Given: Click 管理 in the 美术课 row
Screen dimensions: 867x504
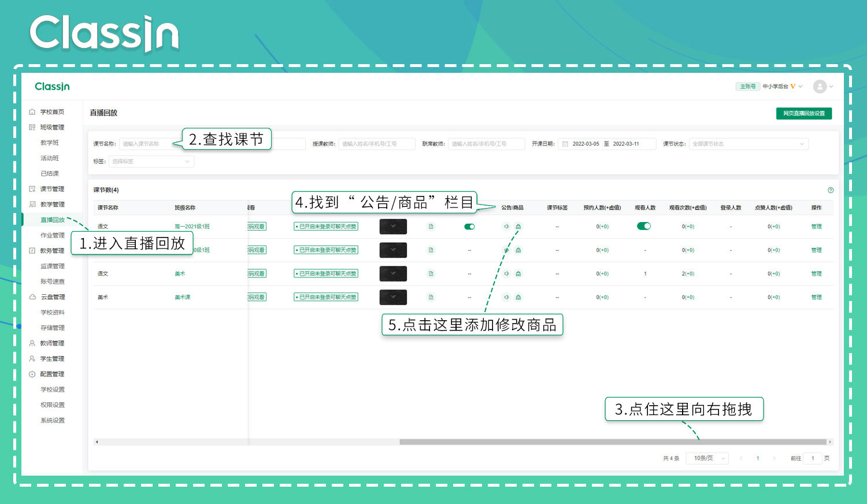Looking at the screenshot, I should pos(816,297).
